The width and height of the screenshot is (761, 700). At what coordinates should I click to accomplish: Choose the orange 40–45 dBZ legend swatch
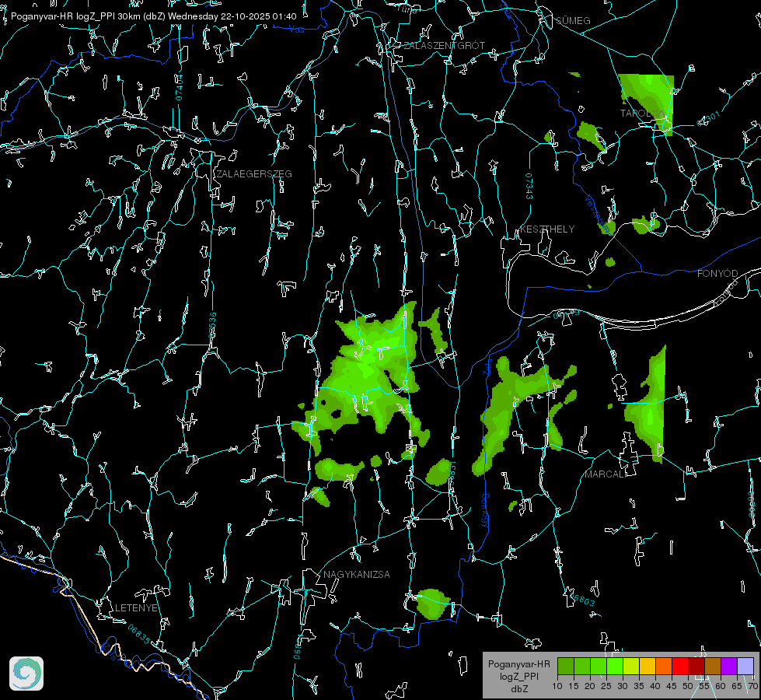[x=664, y=666]
